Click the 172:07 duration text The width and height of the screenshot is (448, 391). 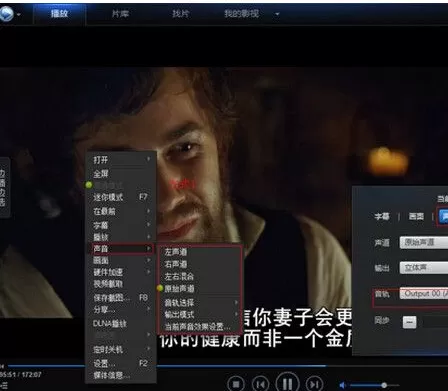[x=33, y=375]
